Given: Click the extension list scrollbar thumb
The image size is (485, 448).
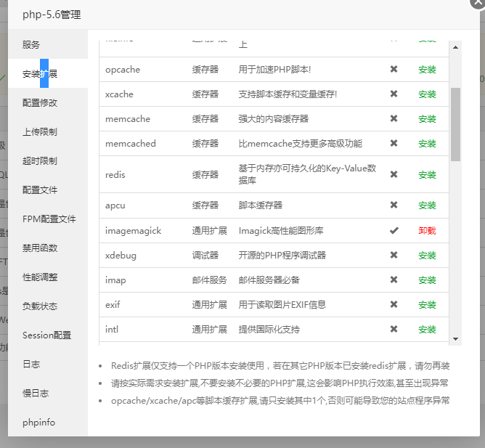Looking at the screenshot, I should coord(455,123).
